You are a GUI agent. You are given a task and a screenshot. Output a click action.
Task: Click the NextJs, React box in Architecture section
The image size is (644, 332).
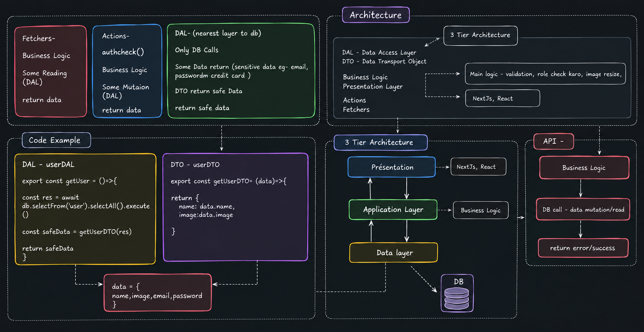pos(502,98)
